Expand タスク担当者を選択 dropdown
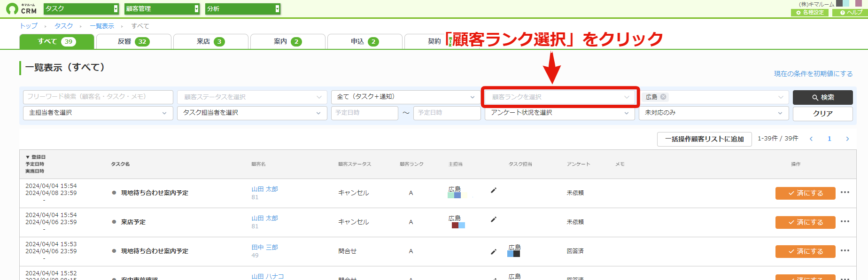 tap(252, 113)
